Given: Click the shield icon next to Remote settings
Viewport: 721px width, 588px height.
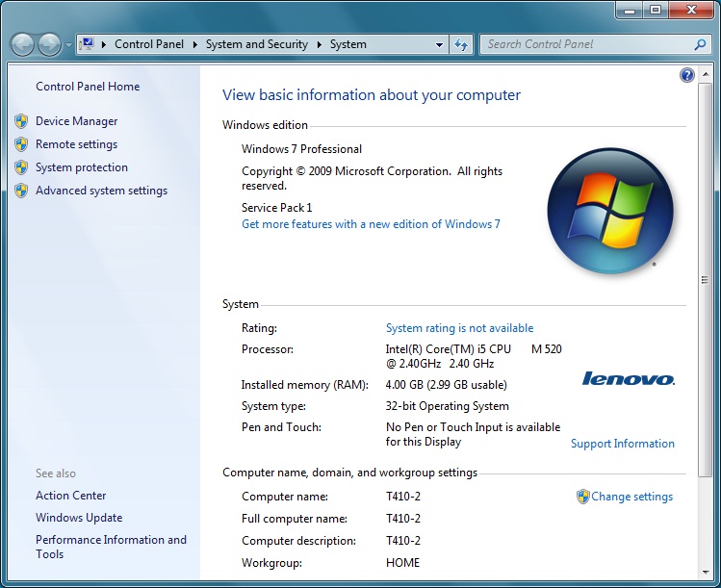Looking at the screenshot, I should point(21,144).
